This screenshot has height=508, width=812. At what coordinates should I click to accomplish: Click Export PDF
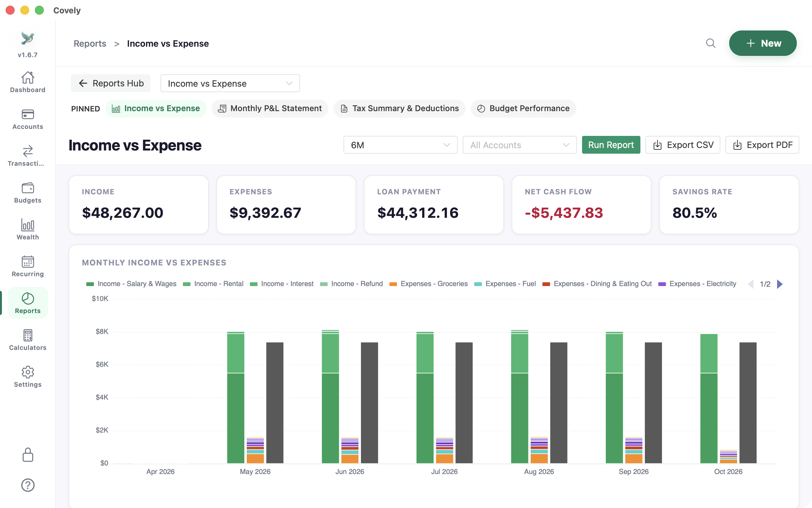(762, 145)
